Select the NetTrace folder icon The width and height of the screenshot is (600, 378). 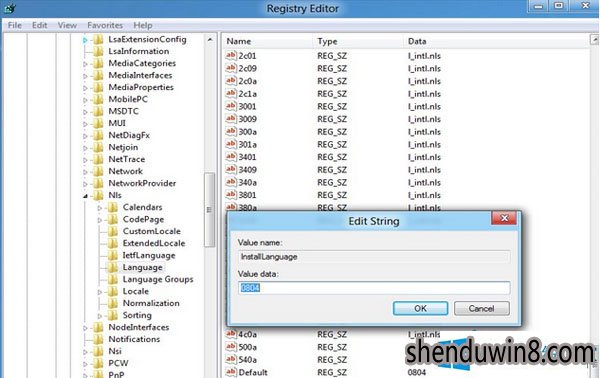pyautogui.click(x=98, y=159)
